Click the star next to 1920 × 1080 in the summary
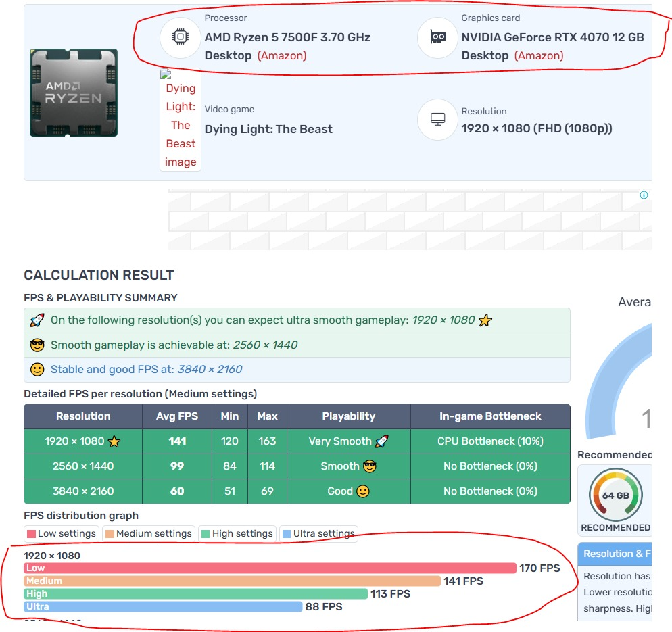This screenshot has height=632, width=672. coord(485,320)
